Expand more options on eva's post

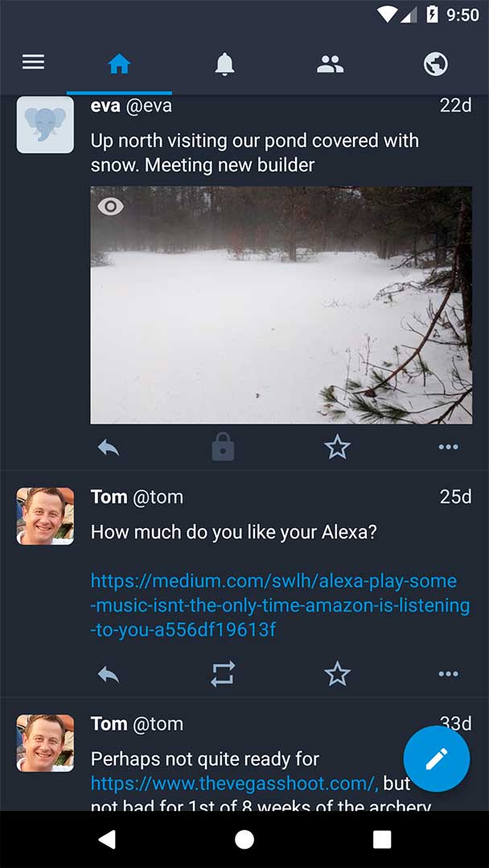point(448,448)
